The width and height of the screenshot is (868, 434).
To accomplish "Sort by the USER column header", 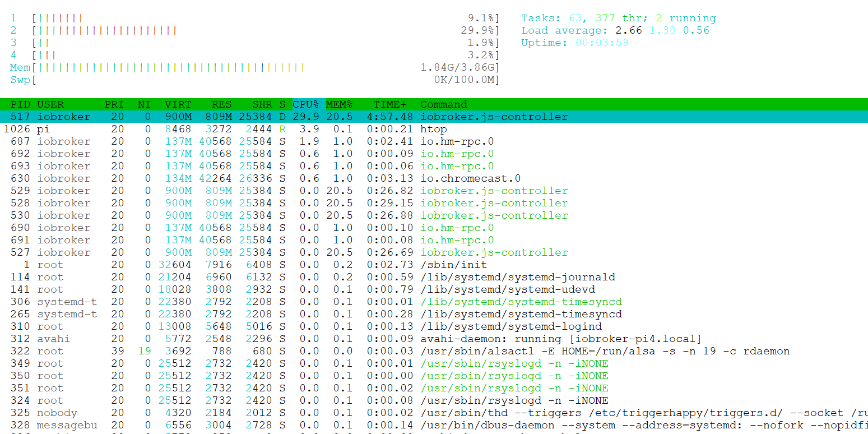I will click(x=50, y=104).
